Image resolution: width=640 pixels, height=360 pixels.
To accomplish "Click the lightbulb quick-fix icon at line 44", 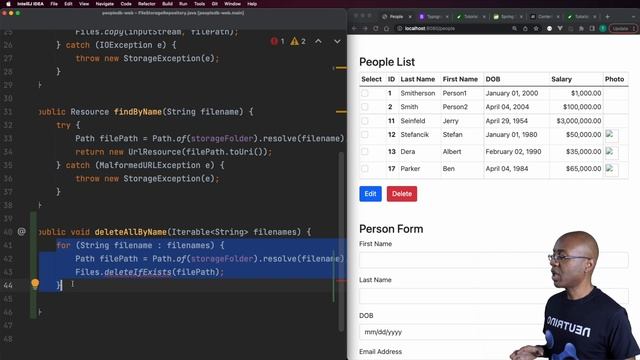I will point(35,283).
